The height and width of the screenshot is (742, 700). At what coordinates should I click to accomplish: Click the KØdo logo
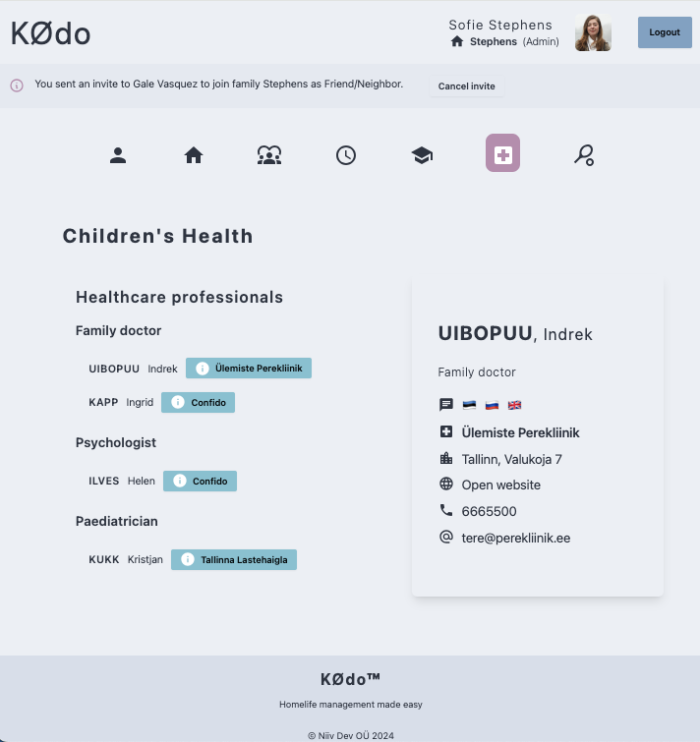coord(51,33)
